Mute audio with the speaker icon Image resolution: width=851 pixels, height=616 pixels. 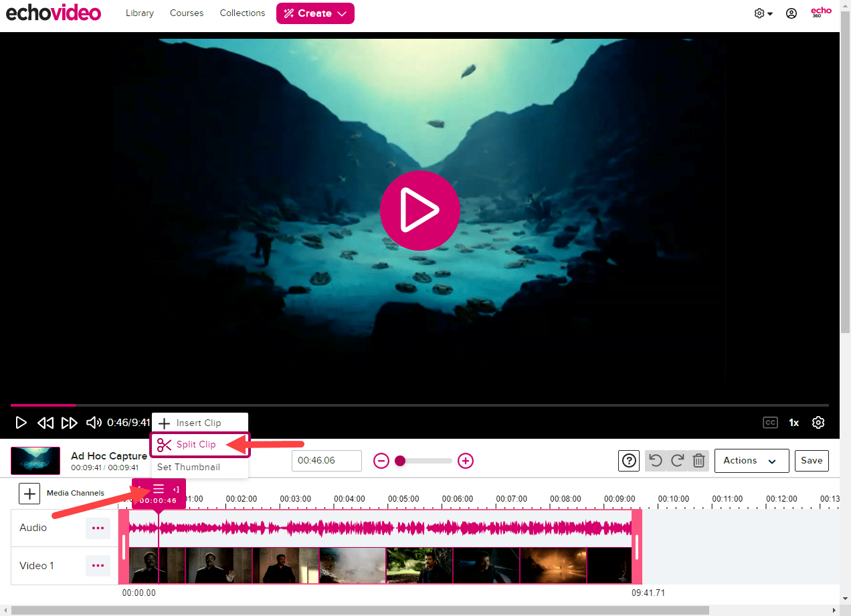pyautogui.click(x=94, y=422)
